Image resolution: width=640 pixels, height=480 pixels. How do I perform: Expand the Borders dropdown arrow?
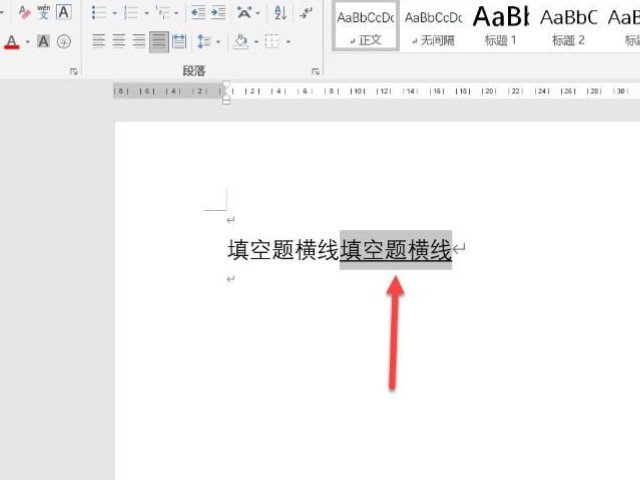point(288,42)
